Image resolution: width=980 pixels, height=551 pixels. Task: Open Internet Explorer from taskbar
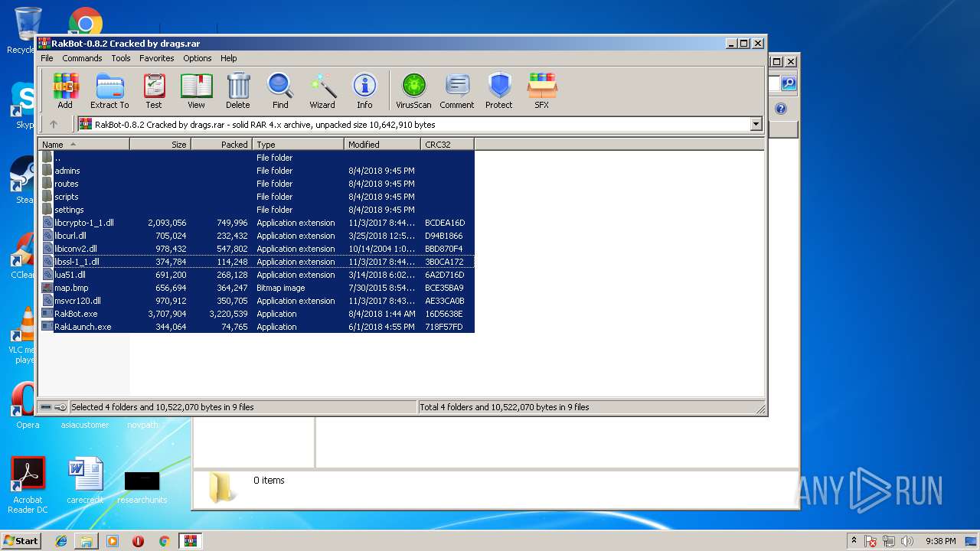tap(61, 541)
